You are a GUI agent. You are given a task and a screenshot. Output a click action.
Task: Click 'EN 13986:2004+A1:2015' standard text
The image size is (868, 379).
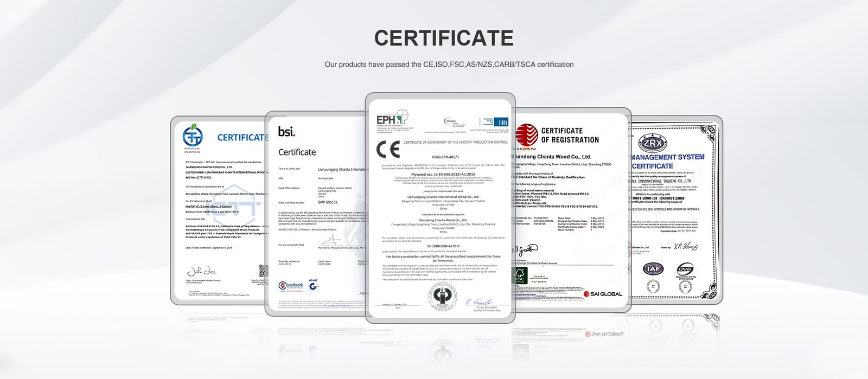443,246
